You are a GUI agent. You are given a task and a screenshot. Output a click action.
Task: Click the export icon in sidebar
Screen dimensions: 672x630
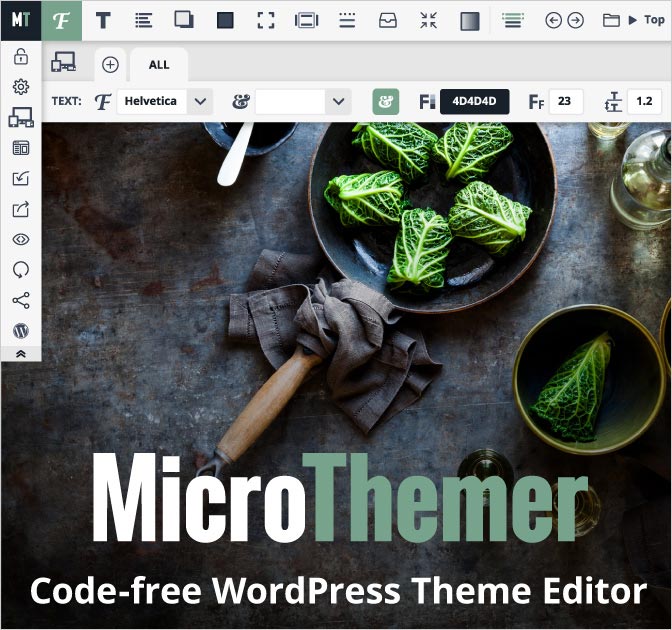tap(21, 209)
